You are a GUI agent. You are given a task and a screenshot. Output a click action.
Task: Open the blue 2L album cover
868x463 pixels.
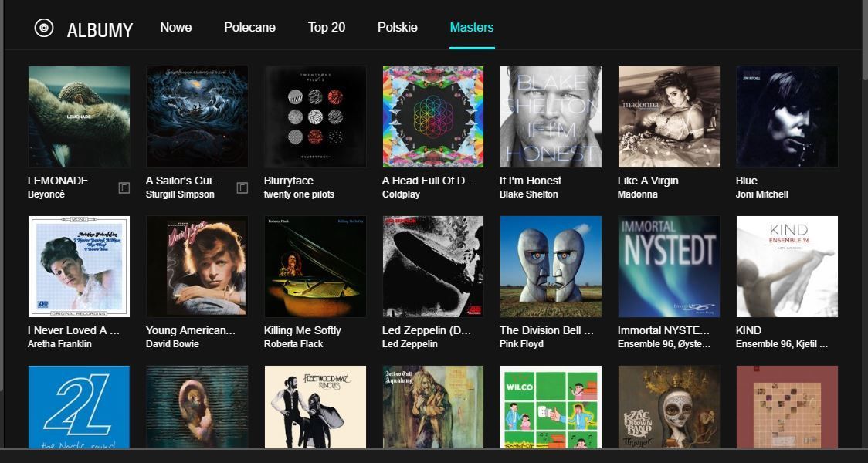coord(80,407)
